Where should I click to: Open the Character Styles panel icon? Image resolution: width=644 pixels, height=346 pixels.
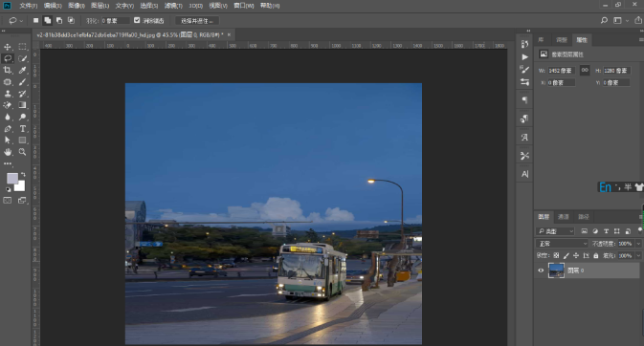point(524,137)
